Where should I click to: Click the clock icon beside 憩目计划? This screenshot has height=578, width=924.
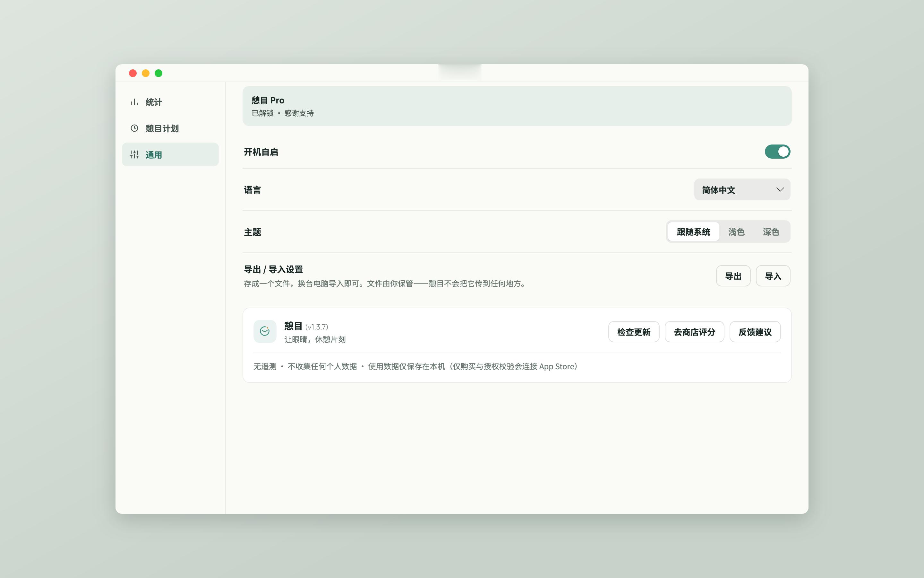point(134,128)
